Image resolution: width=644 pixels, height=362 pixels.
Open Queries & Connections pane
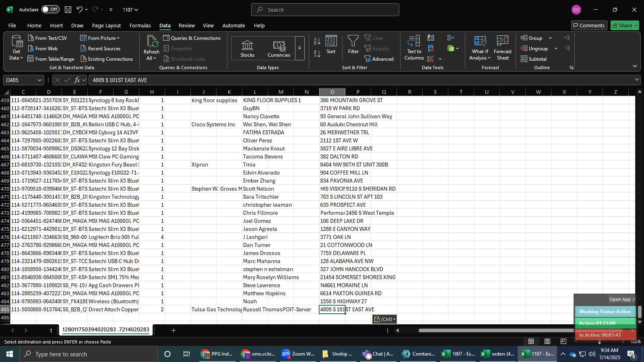pyautogui.click(x=192, y=38)
